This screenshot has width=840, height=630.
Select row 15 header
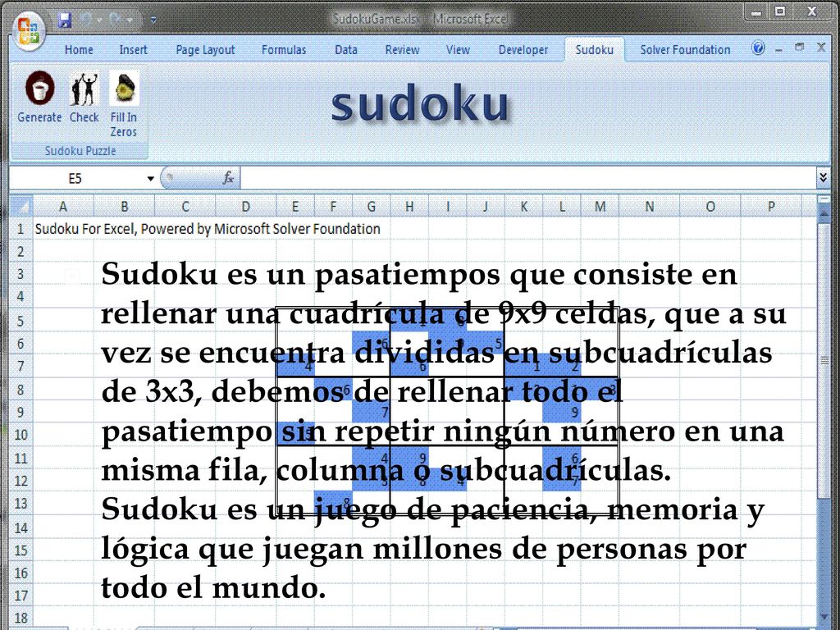click(21, 550)
